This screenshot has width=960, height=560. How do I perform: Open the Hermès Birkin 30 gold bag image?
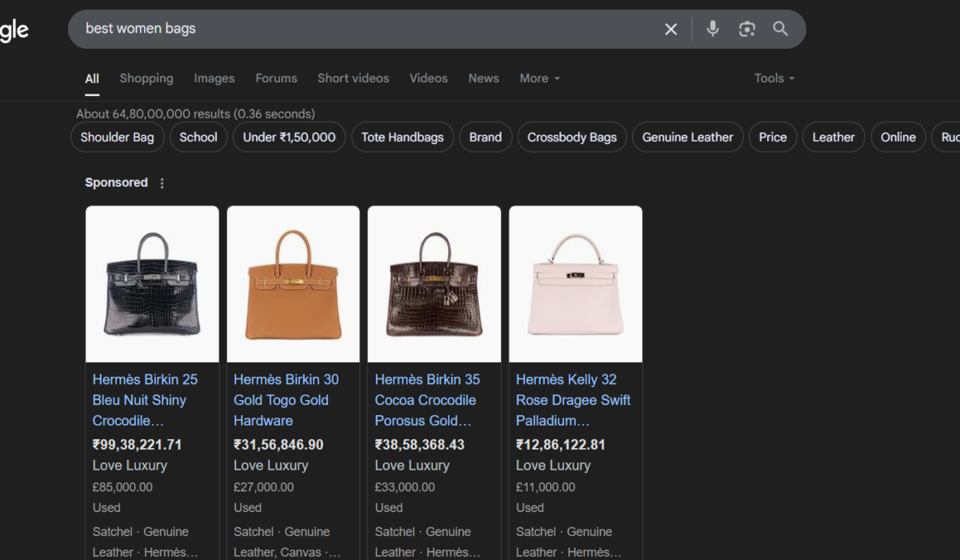(294, 284)
